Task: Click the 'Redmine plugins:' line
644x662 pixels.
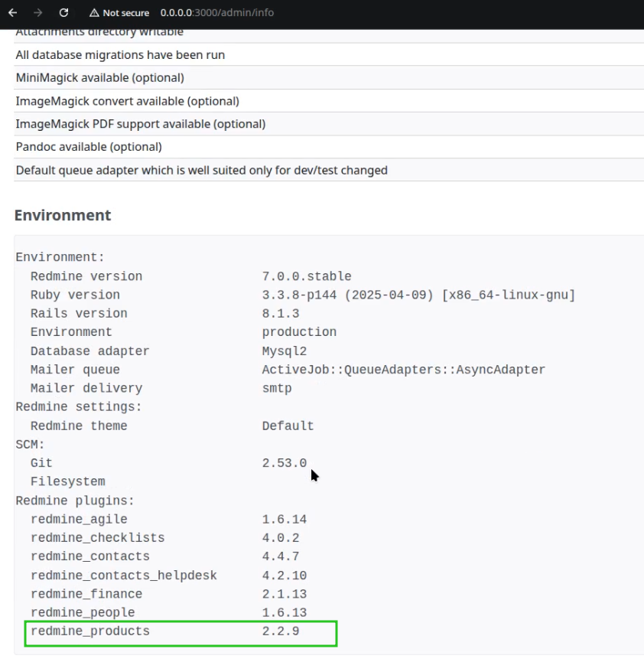Action: click(x=75, y=501)
